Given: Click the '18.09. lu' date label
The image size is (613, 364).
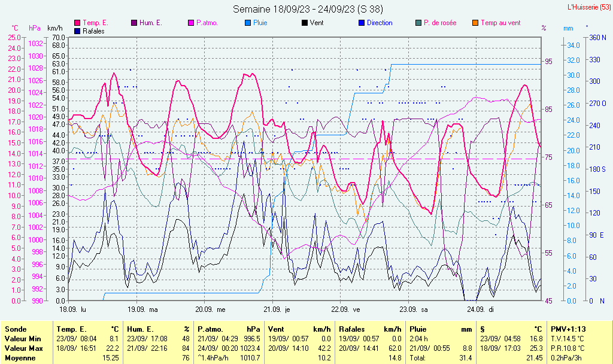Looking at the screenshot, I should [x=72, y=310].
